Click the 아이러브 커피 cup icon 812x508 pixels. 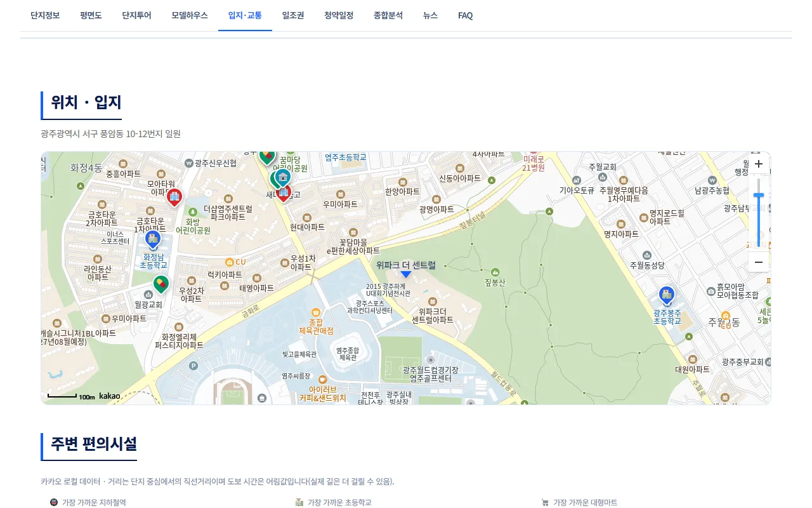(x=322, y=380)
